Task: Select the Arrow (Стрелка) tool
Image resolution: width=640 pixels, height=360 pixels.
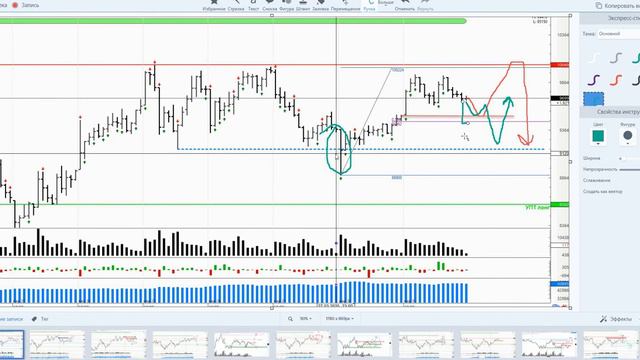Action: click(x=236, y=5)
